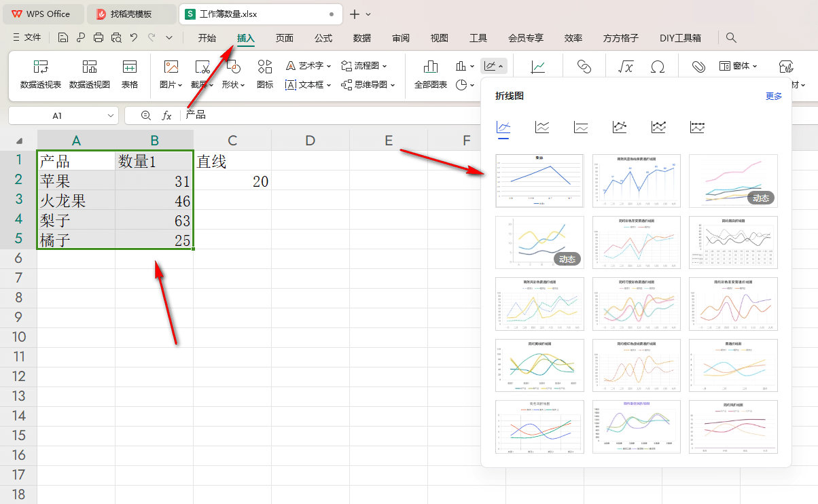Click cell containing value 63
The height and width of the screenshot is (504, 818).
tap(154, 221)
